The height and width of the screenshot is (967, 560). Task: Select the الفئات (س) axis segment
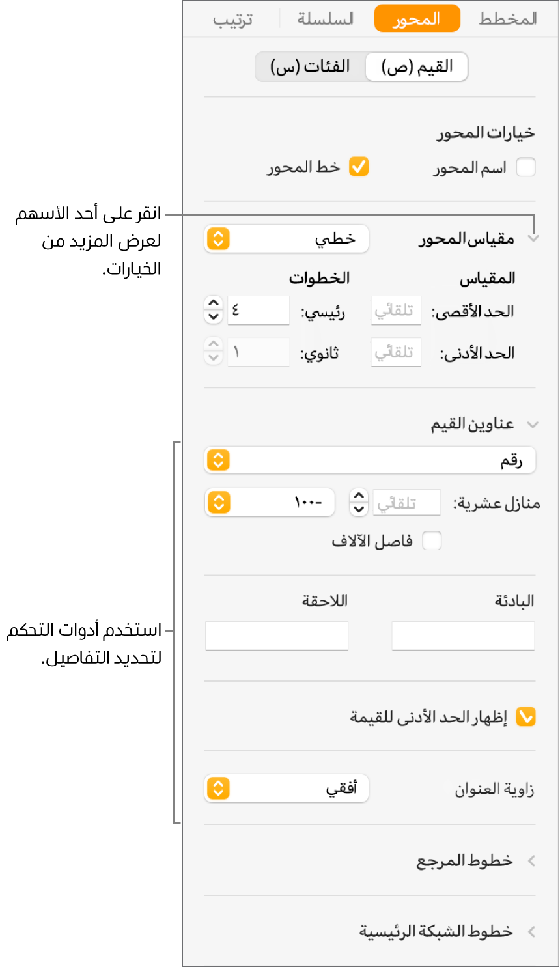pyautogui.click(x=310, y=66)
